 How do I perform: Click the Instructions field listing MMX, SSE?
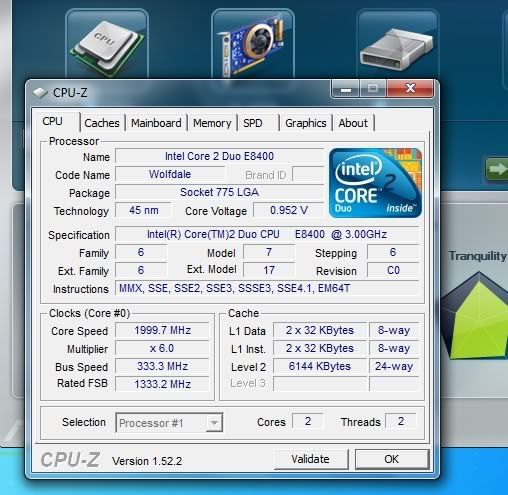point(267,288)
